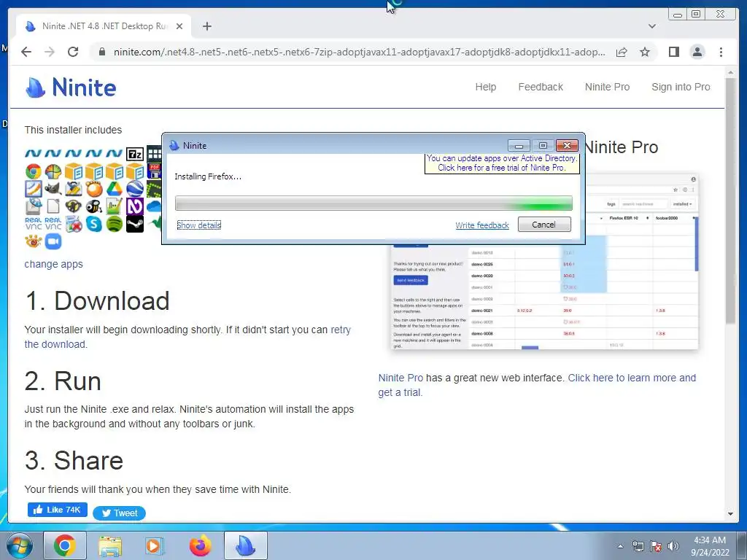The width and height of the screenshot is (747, 560).
Task: Click the LibreOffice blank document icon
Action: click(53, 206)
